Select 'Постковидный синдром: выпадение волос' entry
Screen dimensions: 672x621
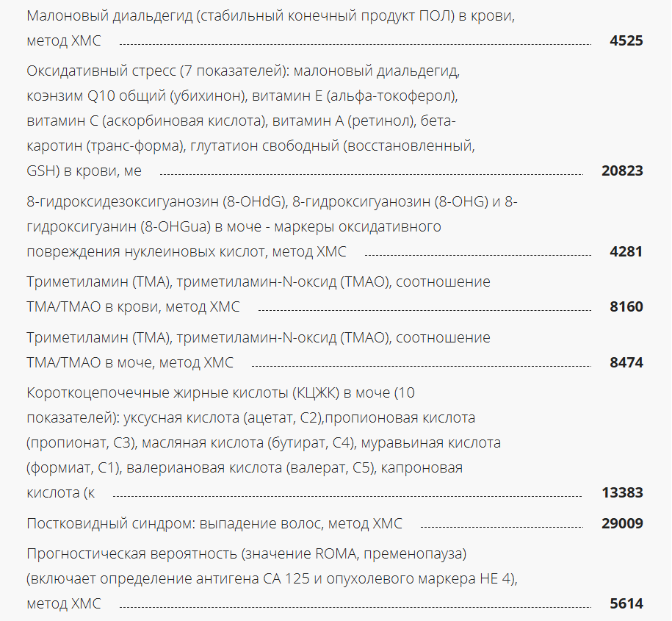point(214,524)
